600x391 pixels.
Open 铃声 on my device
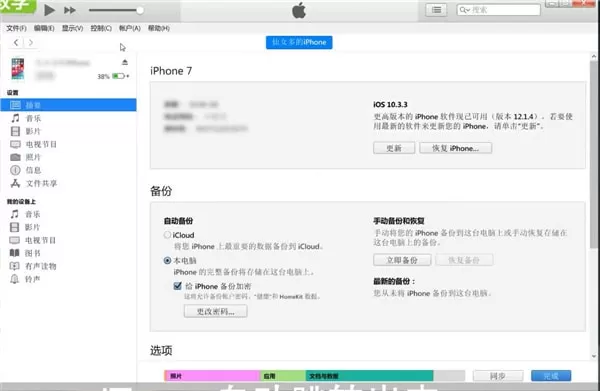click(33, 279)
